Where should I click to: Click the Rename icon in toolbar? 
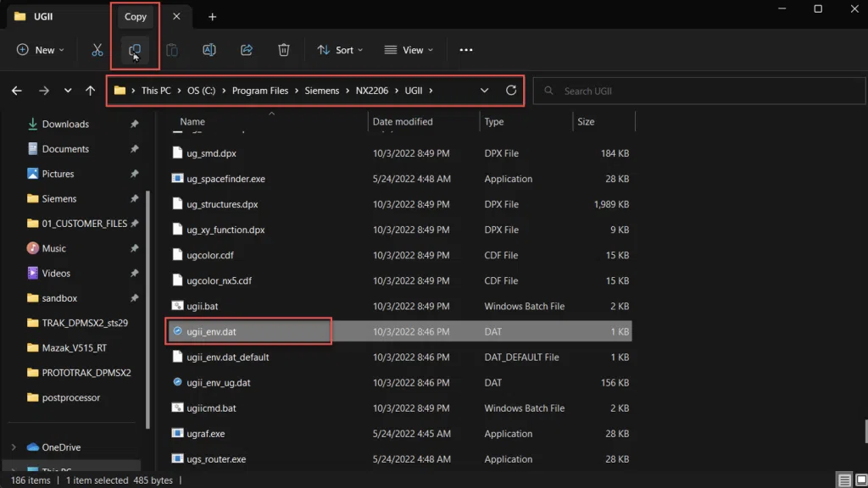point(209,50)
